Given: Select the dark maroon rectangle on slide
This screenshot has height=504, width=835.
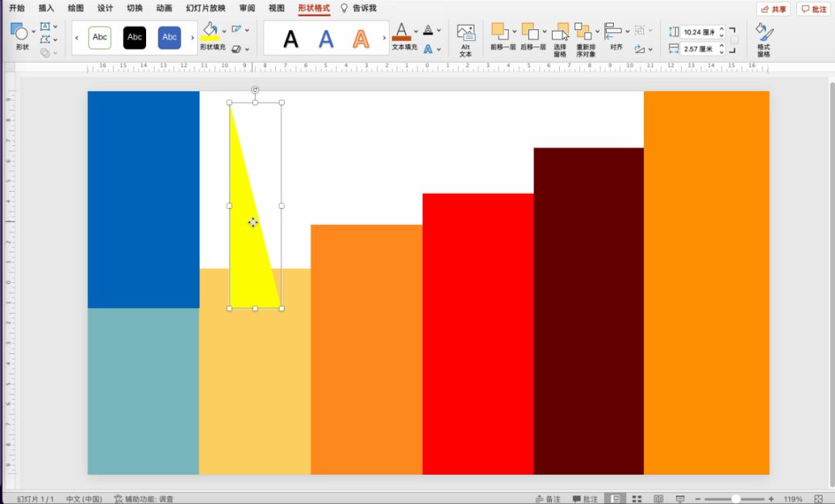Looking at the screenshot, I should pyautogui.click(x=588, y=311).
